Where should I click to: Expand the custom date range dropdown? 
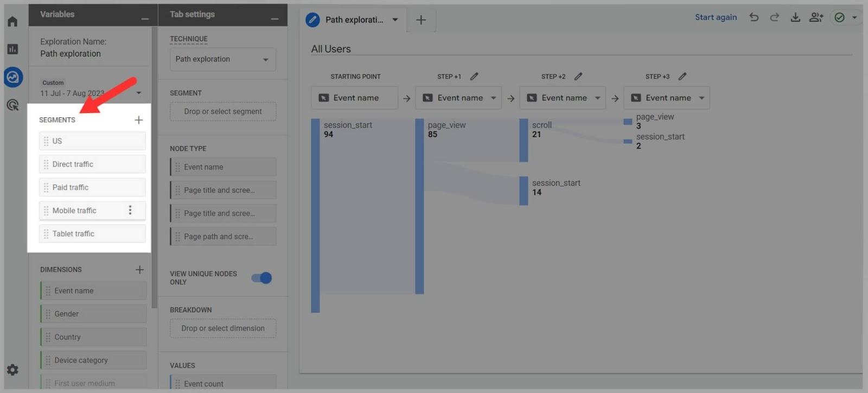point(139,93)
